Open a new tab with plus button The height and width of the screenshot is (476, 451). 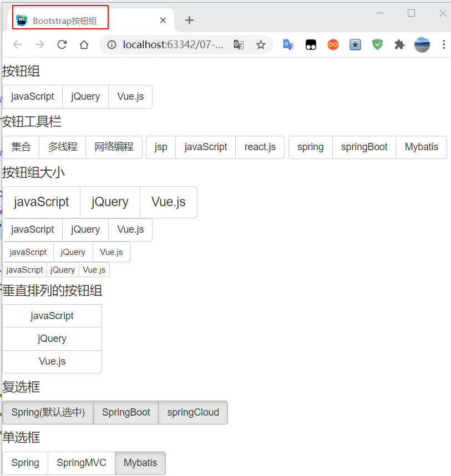click(189, 21)
